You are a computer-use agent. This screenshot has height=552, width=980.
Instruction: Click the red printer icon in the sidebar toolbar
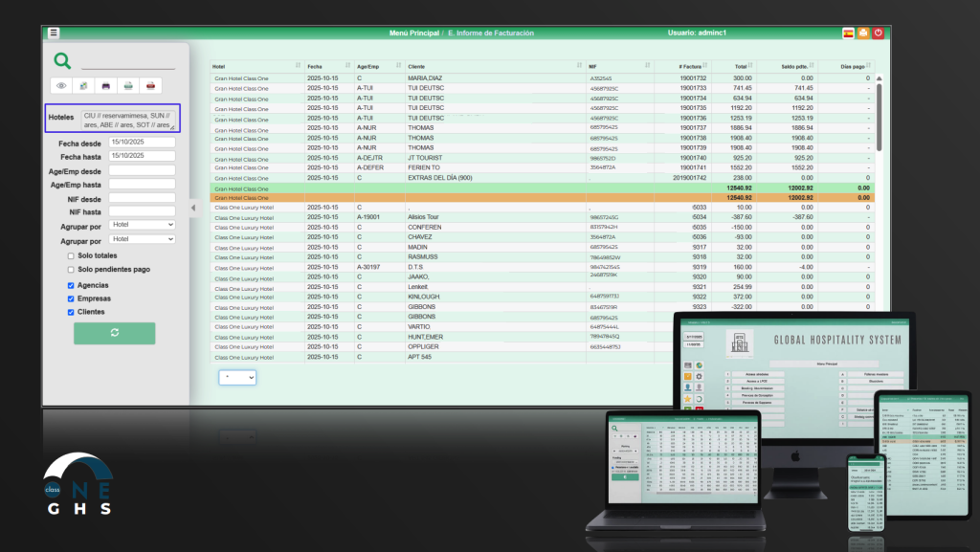pos(149,86)
